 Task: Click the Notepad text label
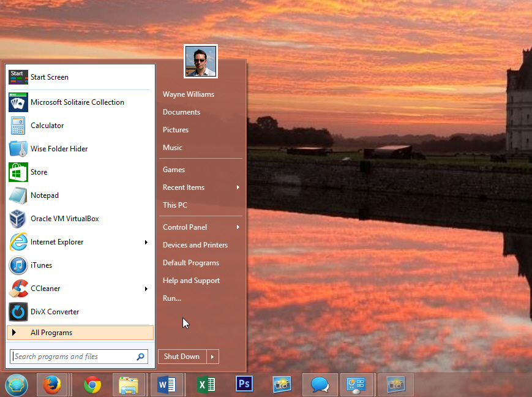point(45,195)
